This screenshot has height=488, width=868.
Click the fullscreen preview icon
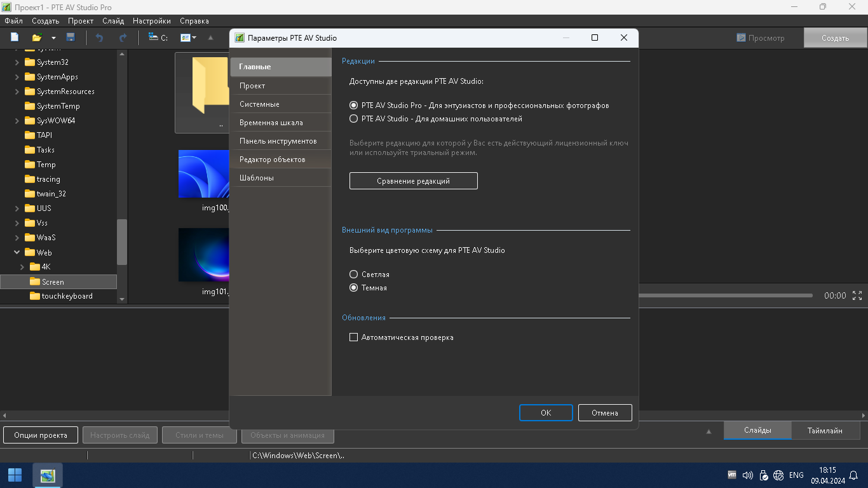pyautogui.click(x=857, y=295)
